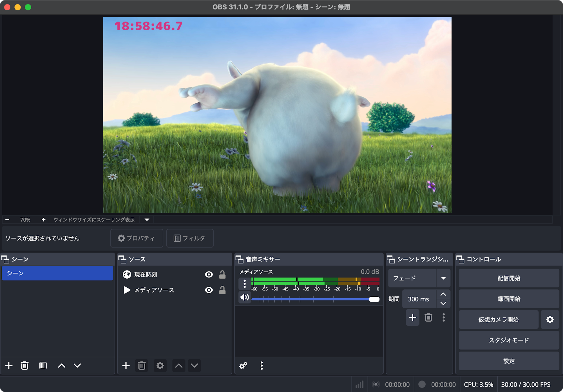Click the 音声ミキサー dock panel icon
This screenshot has height=392, width=563.
click(x=240, y=259)
